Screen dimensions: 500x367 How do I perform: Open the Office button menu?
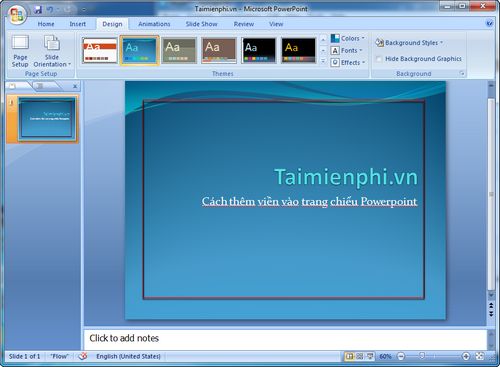coord(17,15)
